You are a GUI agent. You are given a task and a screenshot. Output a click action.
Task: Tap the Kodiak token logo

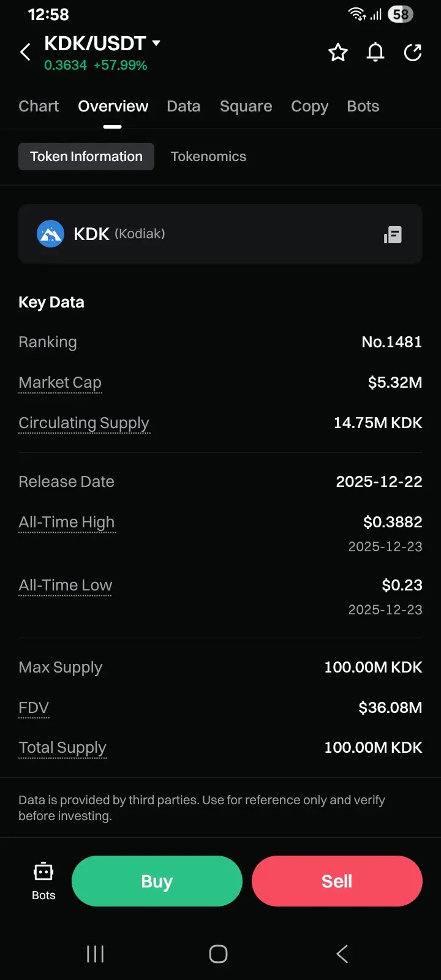point(50,234)
